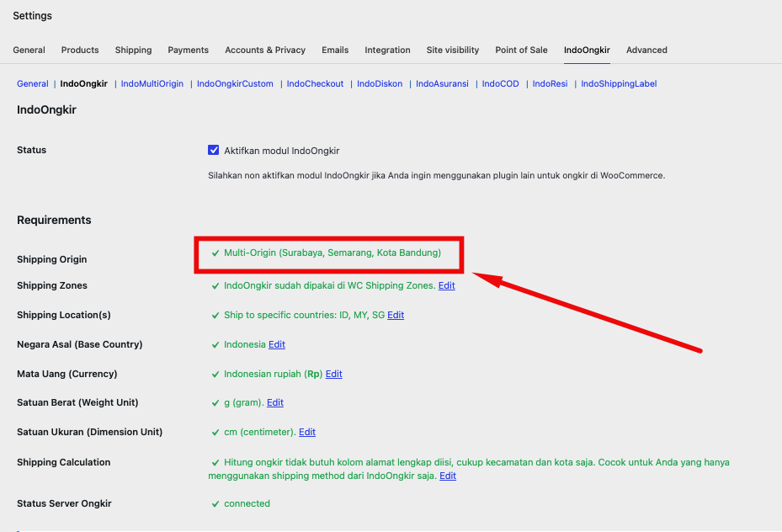Edit the Negara Asal base country
Screen dimensions: 782x532
(x=277, y=344)
